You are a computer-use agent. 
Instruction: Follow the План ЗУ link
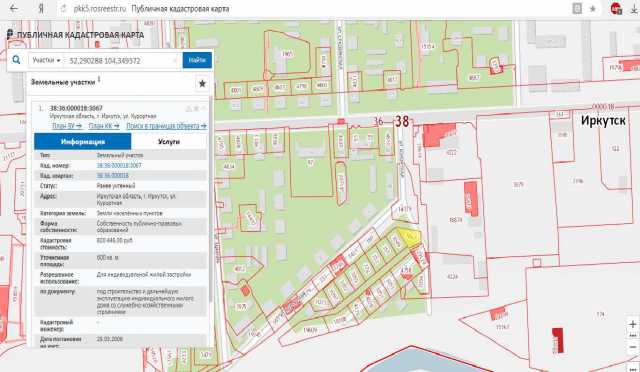[x=67, y=126]
